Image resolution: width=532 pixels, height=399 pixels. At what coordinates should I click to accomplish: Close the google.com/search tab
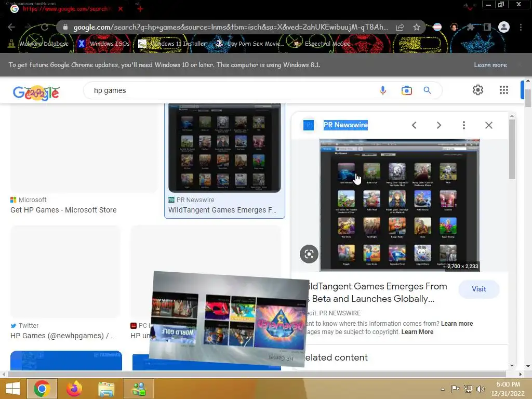pos(121,9)
